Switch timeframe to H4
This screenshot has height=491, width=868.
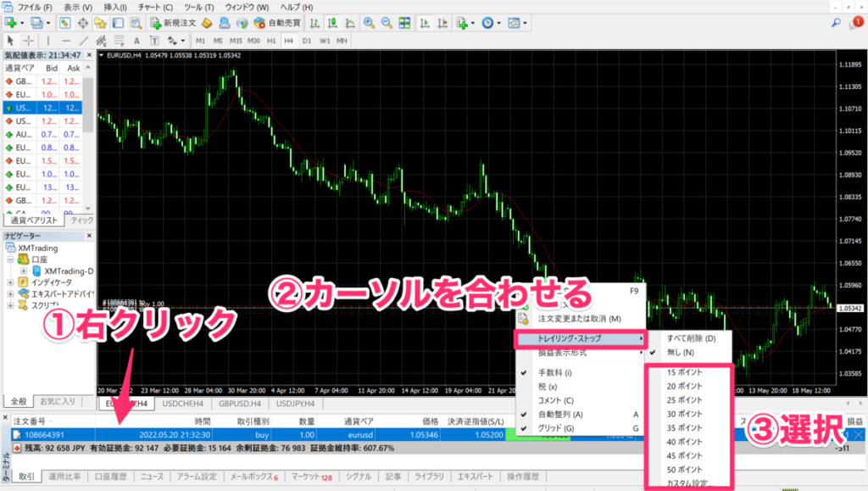click(x=289, y=41)
